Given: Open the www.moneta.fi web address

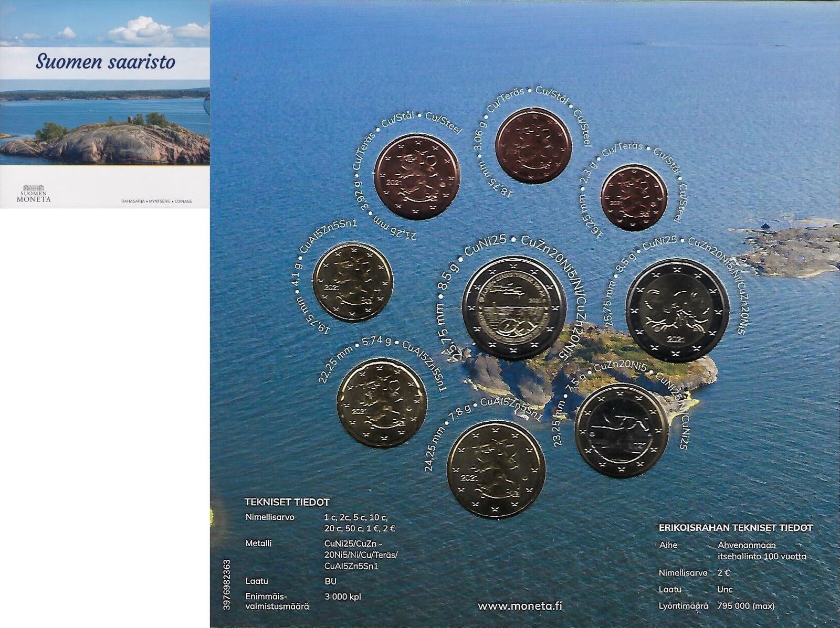Looking at the screenshot, I should 520,606.
